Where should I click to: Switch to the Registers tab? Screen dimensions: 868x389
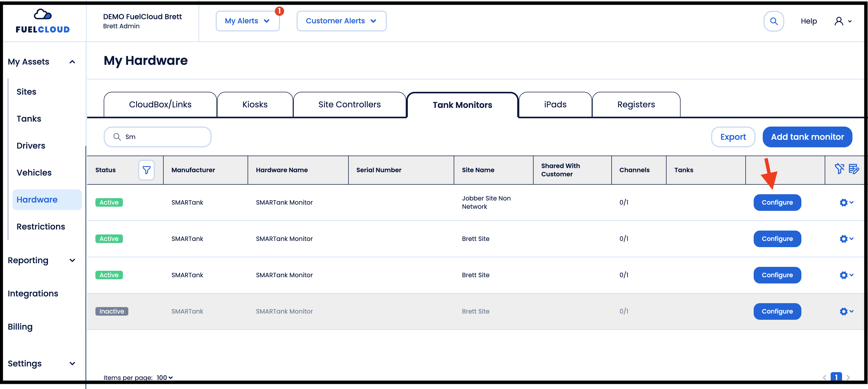coord(636,105)
